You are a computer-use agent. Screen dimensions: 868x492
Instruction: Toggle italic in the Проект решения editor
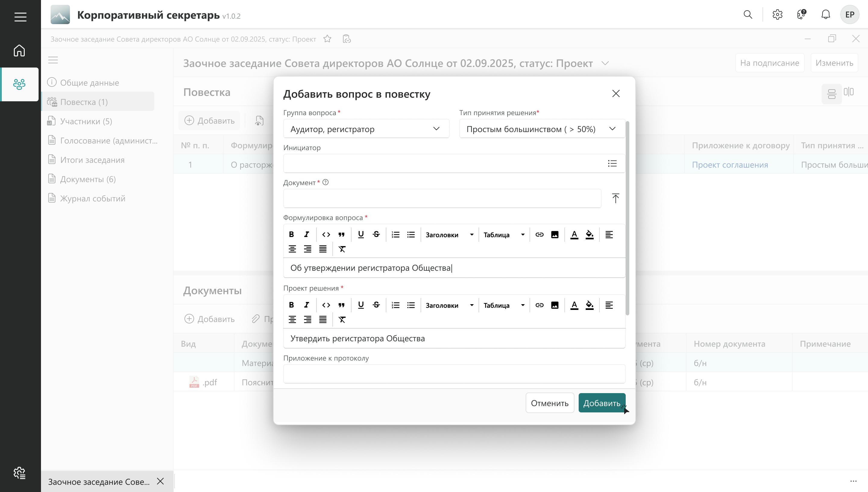(306, 305)
